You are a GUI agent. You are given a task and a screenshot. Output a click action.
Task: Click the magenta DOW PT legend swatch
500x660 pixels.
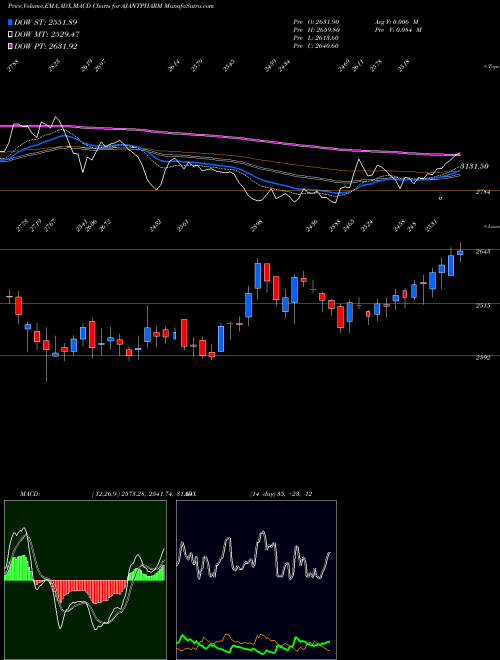click(10, 46)
